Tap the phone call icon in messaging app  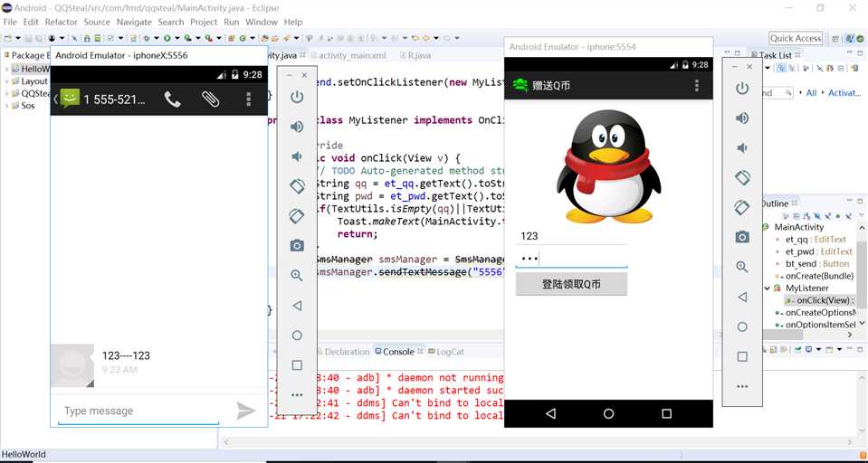(x=172, y=99)
